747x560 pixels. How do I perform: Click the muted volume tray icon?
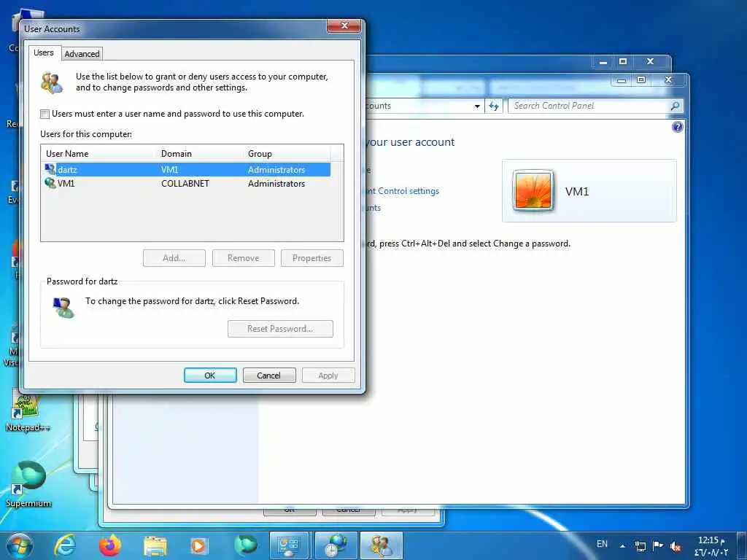675,546
